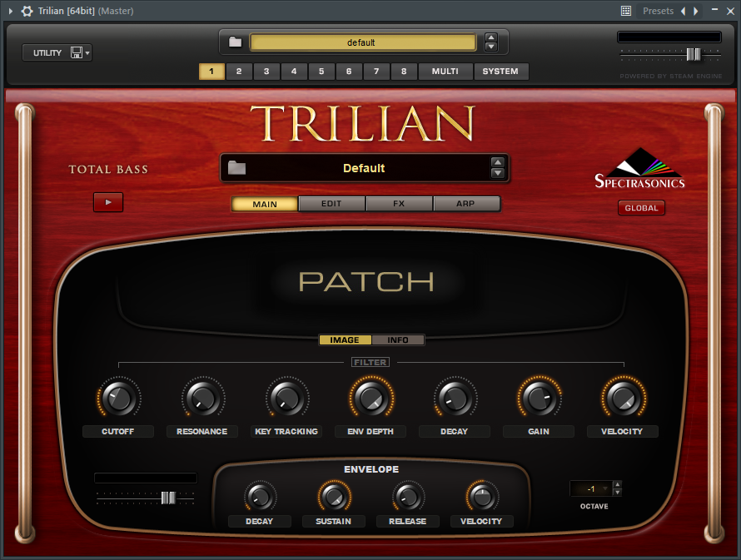Select the next patch with down arrow

pyautogui.click(x=498, y=173)
